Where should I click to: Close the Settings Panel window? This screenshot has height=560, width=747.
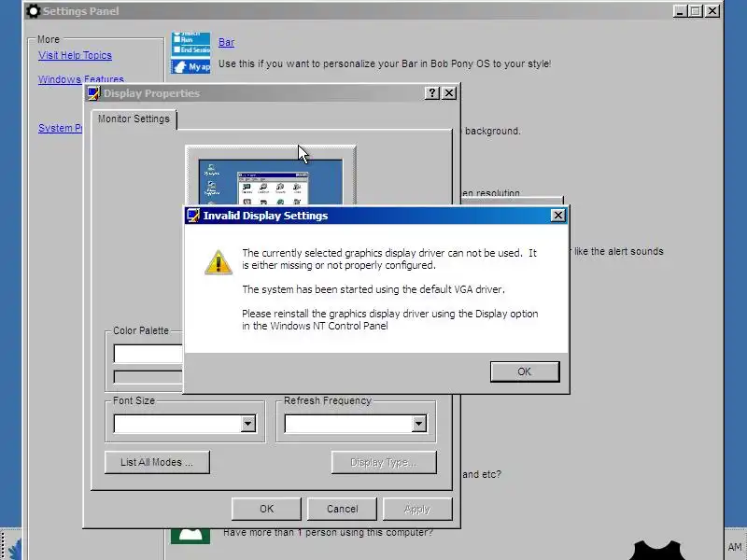[712, 11]
